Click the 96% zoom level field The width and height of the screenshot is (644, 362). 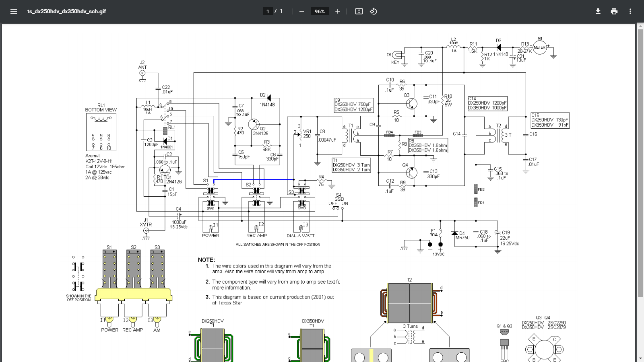[x=320, y=11]
